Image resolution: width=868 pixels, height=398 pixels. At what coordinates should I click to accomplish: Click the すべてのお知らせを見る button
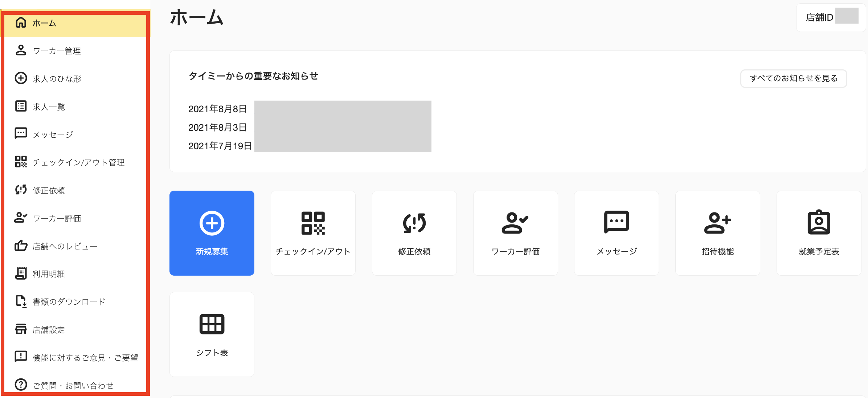[794, 78]
